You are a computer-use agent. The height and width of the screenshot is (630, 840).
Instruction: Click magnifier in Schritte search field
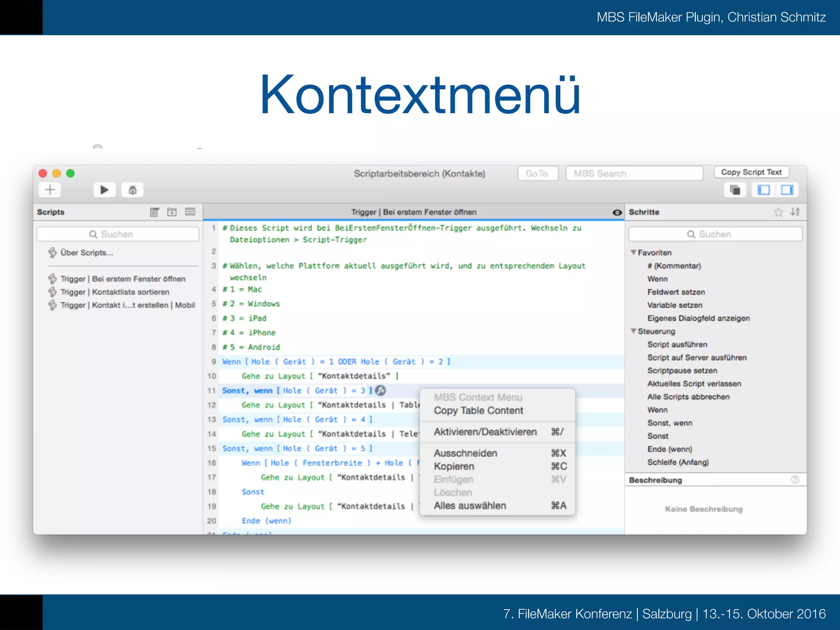[x=691, y=234]
